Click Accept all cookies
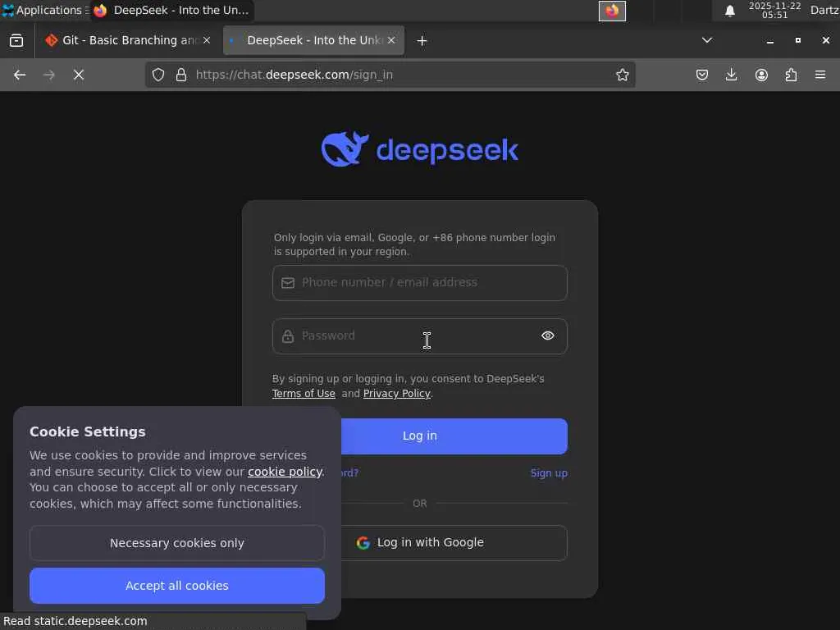The height and width of the screenshot is (630, 840). tap(177, 586)
